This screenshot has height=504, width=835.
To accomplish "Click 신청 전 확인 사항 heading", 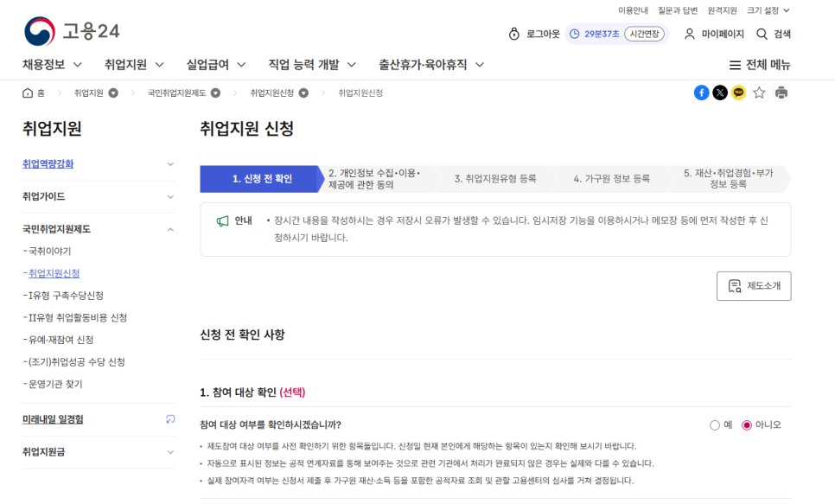I will point(242,335).
